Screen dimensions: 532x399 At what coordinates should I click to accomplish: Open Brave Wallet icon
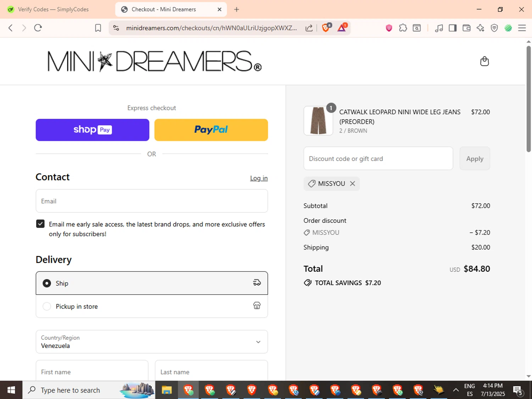coord(466,28)
